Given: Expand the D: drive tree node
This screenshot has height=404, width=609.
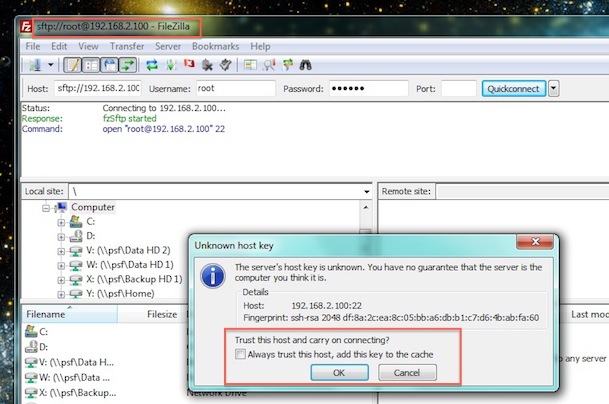Looking at the screenshot, I should pyautogui.click(x=61, y=237).
